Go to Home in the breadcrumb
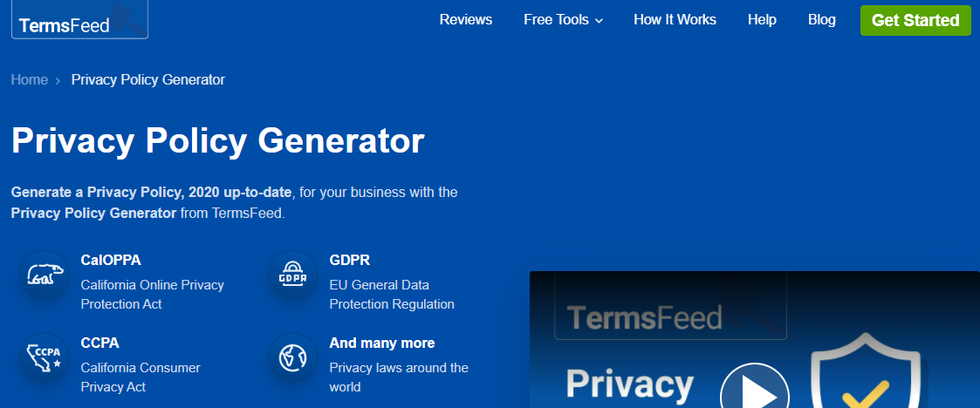Image resolution: width=980 pixels, height=408 pixels. (x=30, y=80)
